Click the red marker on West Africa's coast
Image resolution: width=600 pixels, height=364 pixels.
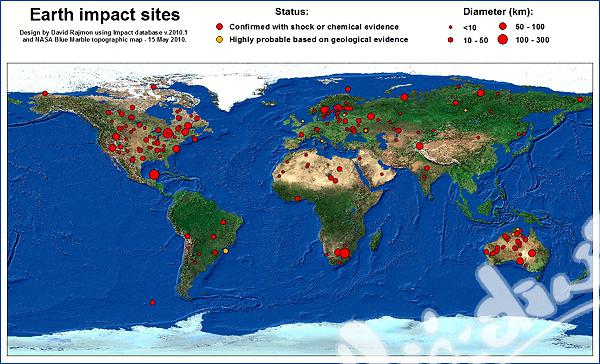click(x=298, y=199)
